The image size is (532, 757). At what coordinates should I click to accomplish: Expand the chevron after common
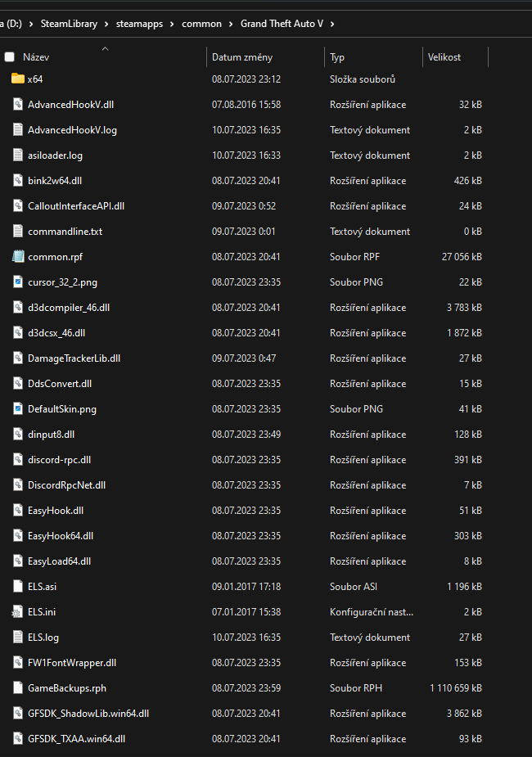point(231,24)
